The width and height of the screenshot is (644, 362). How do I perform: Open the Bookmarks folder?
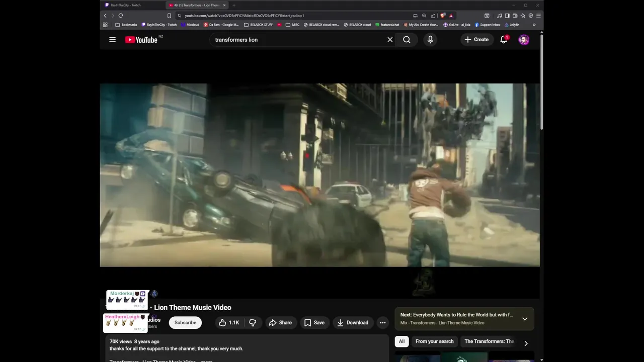click(126, 25)
